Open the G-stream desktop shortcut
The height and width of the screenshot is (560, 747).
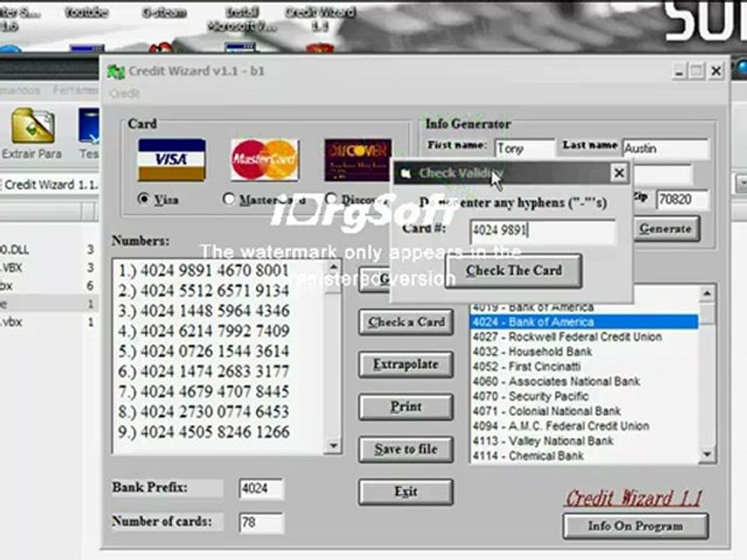coord(164,12)
